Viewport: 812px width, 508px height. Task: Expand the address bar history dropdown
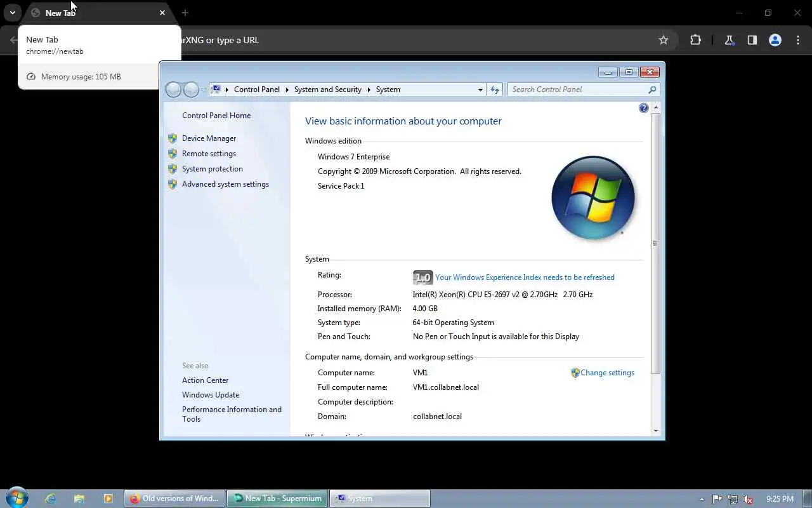[480, 90]
